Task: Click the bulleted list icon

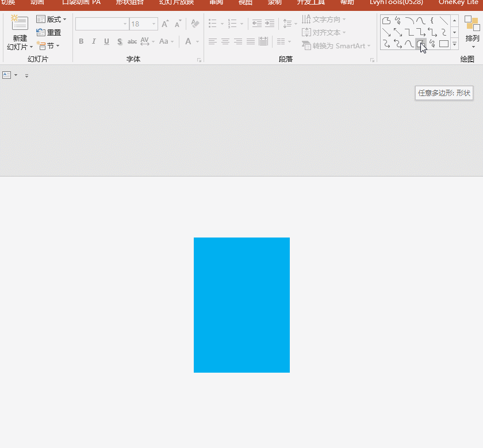Action: [x=213, y=24]
